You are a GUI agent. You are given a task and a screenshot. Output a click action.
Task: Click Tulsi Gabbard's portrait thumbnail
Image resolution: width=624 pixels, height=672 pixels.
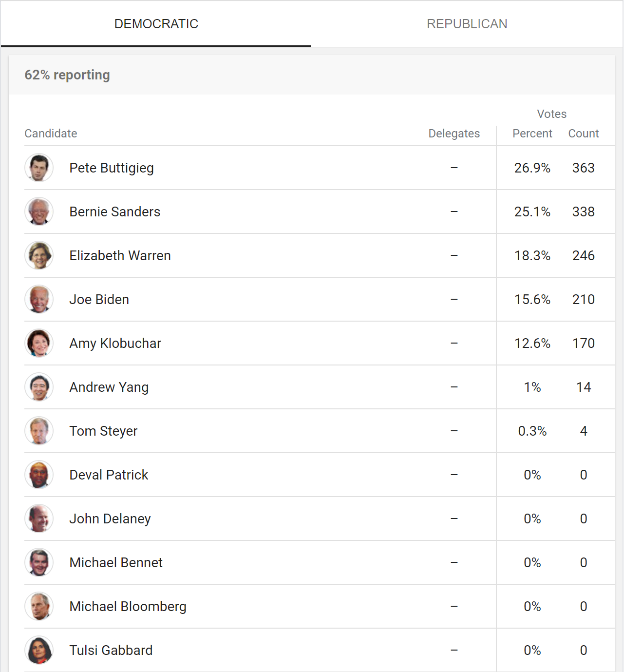click(x=39, y=650)
